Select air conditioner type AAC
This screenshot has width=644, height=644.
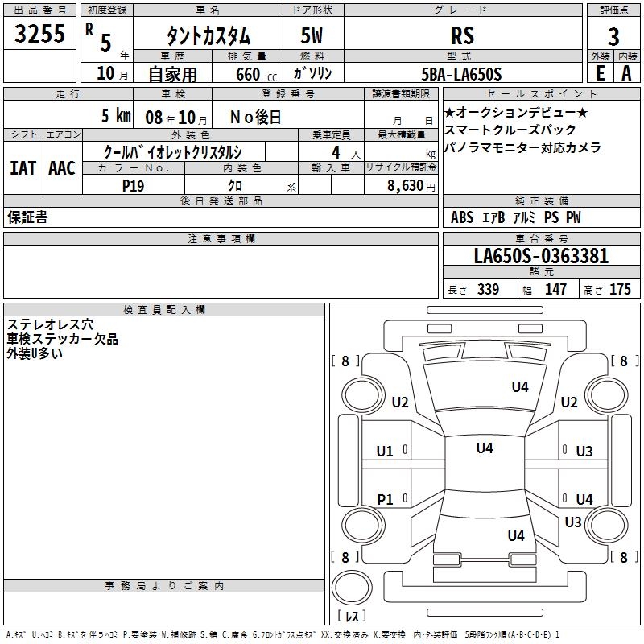point(62,168)
